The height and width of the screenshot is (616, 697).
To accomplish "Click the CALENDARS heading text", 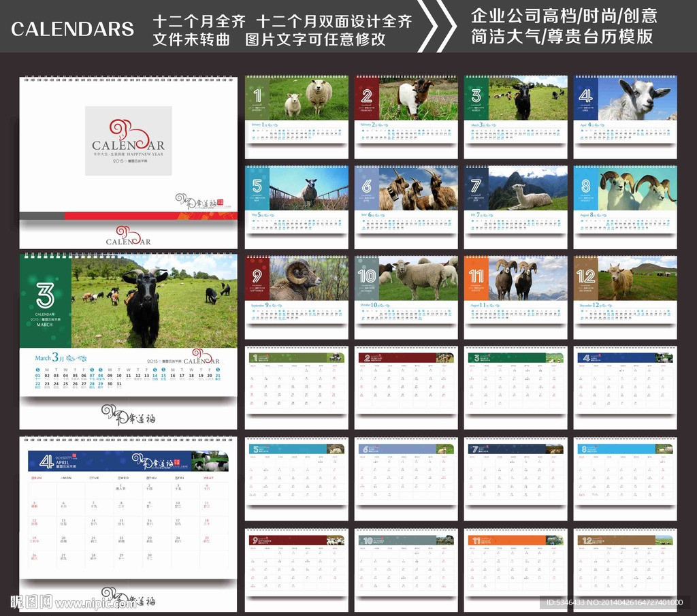I will 72,29.
